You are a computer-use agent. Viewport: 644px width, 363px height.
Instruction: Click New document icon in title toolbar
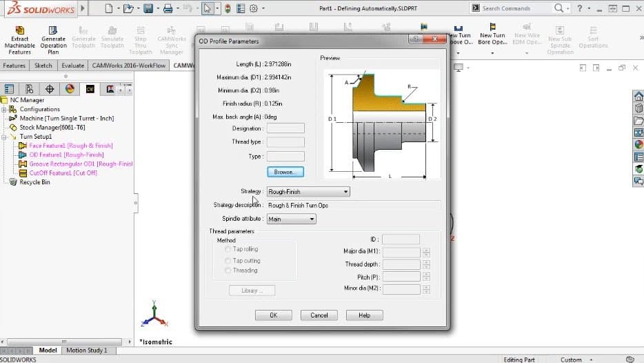tap(109, 8)
